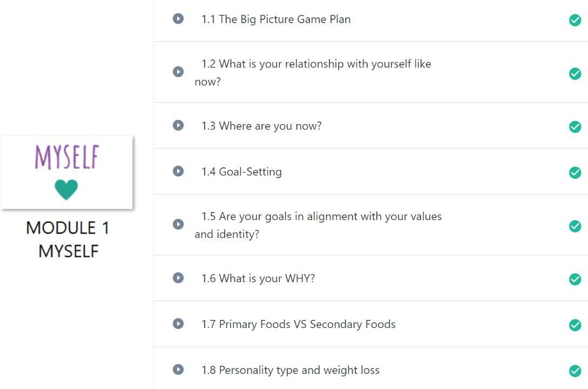Open 1.7 Primary Foods VS Secondary Foods
This screenshot has height=389, width=588.
click(299, 324)
